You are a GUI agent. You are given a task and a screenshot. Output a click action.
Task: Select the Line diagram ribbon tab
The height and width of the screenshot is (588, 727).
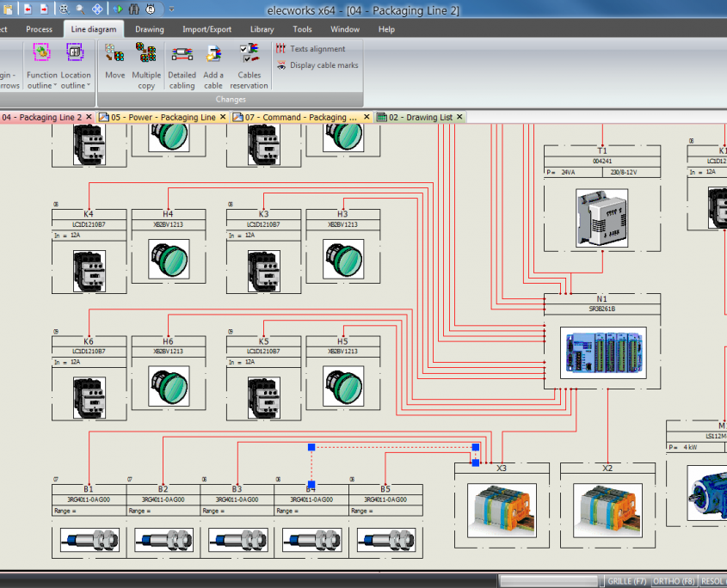[94, 29]
